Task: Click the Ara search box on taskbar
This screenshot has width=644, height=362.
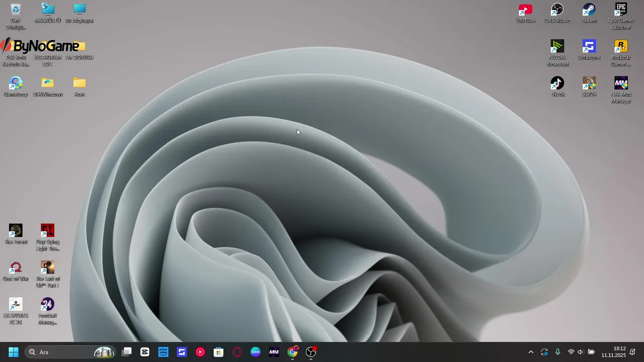Action: [71, 352]
